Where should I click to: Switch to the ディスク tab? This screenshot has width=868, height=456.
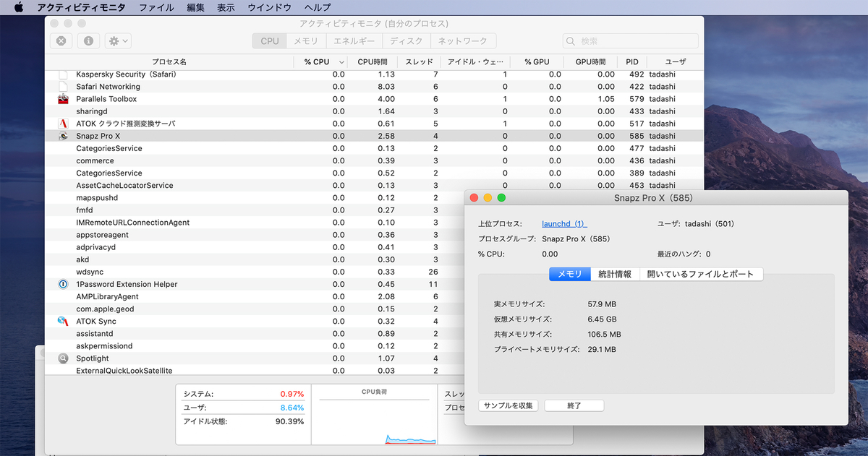pyautogui.click(x=407, y=41)
